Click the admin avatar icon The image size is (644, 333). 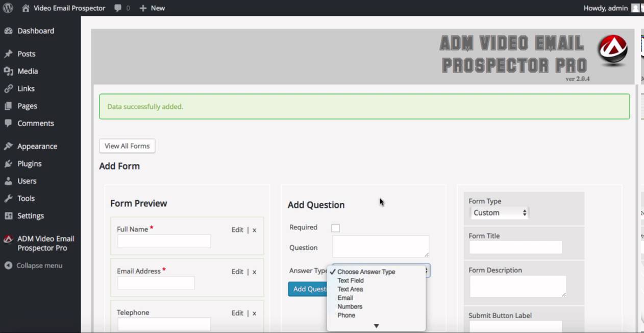tap(635, 8)
